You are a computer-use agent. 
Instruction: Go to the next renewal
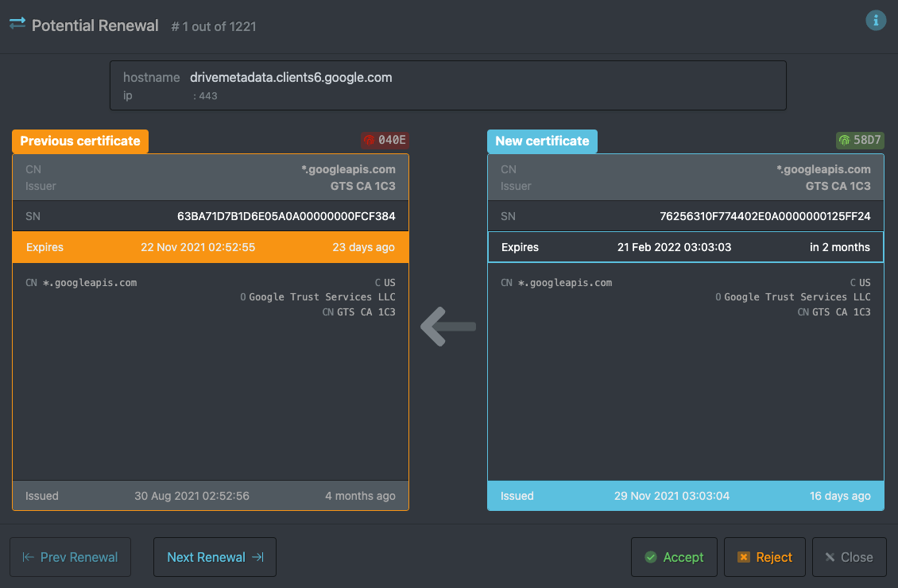(215, 557)
